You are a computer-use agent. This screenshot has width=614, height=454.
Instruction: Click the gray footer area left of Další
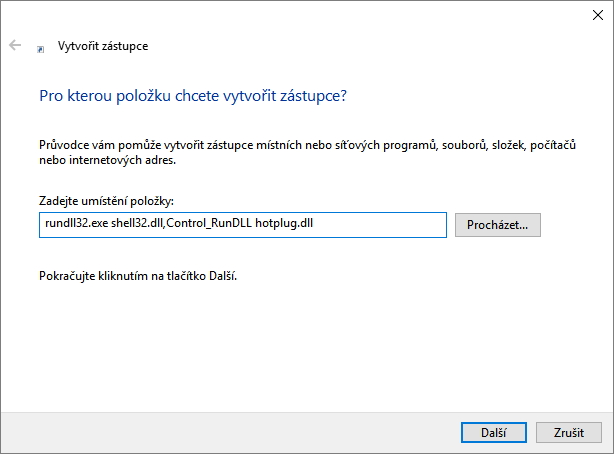[230, 431]
